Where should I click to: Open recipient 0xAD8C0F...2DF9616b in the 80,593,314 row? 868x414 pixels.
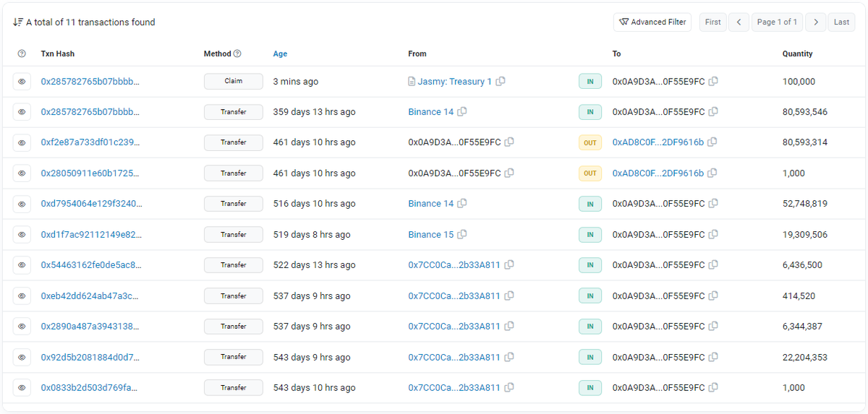pyautogui.click(x=658, y=142)
